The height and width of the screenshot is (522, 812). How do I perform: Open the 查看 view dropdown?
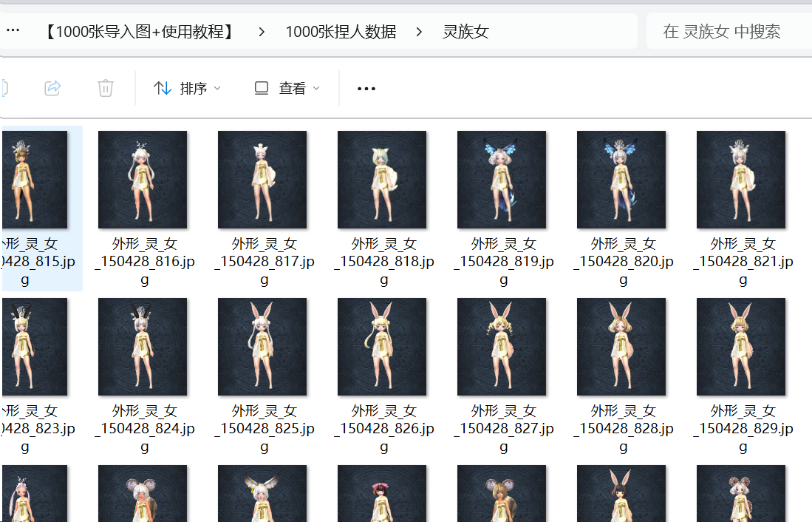[287, 89]
